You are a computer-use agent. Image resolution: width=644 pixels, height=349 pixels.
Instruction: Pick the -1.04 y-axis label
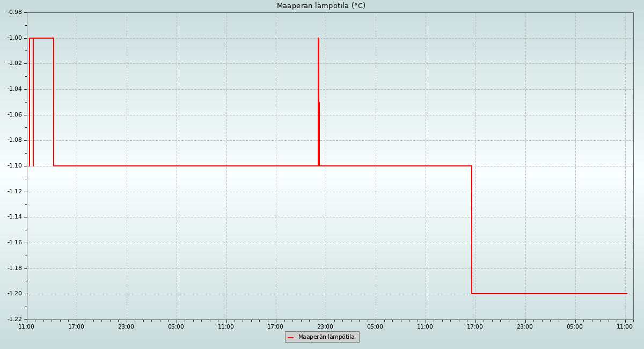[x=14, y=89]
